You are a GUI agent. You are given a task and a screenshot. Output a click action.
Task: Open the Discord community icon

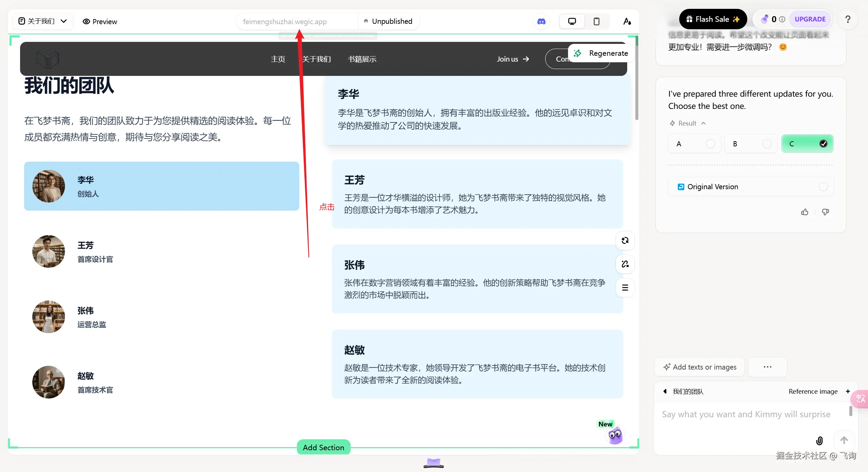click(x=541, y=21)
